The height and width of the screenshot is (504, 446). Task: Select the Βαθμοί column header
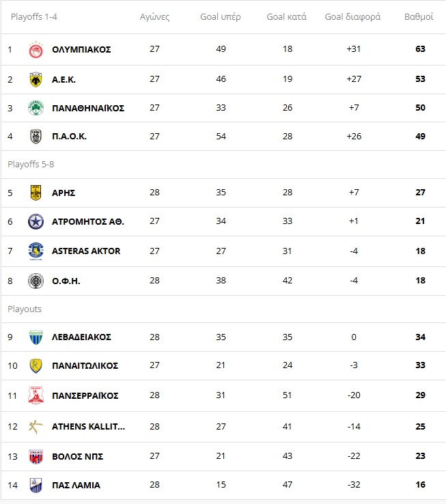[419, 16]
